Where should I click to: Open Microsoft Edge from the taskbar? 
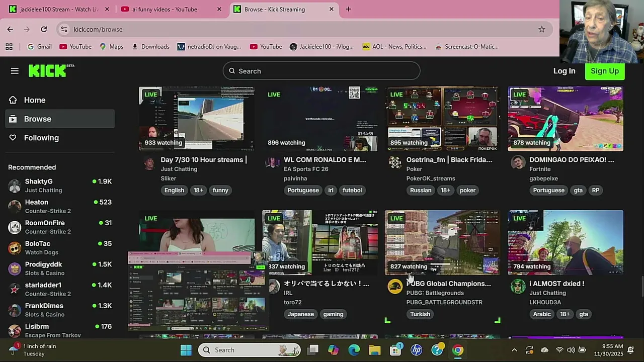pyautogui.click(x=354, y=350)
